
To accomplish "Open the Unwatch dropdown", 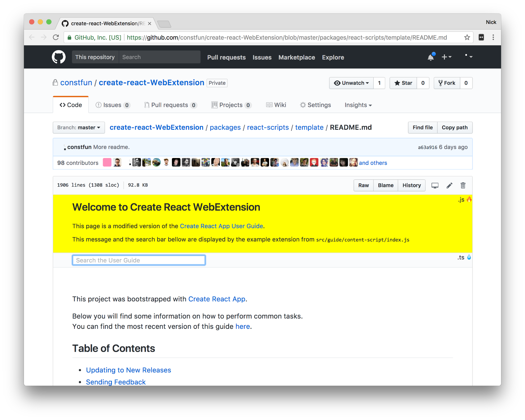I will click(x=351, y=83).
